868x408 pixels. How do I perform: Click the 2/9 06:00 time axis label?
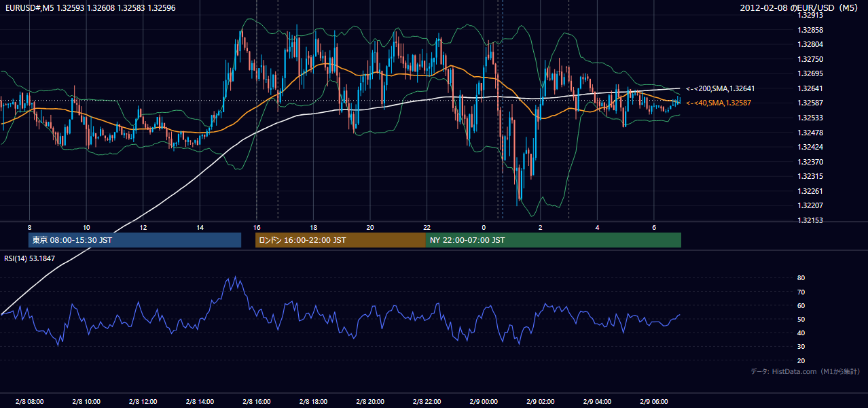pos(653,401)
